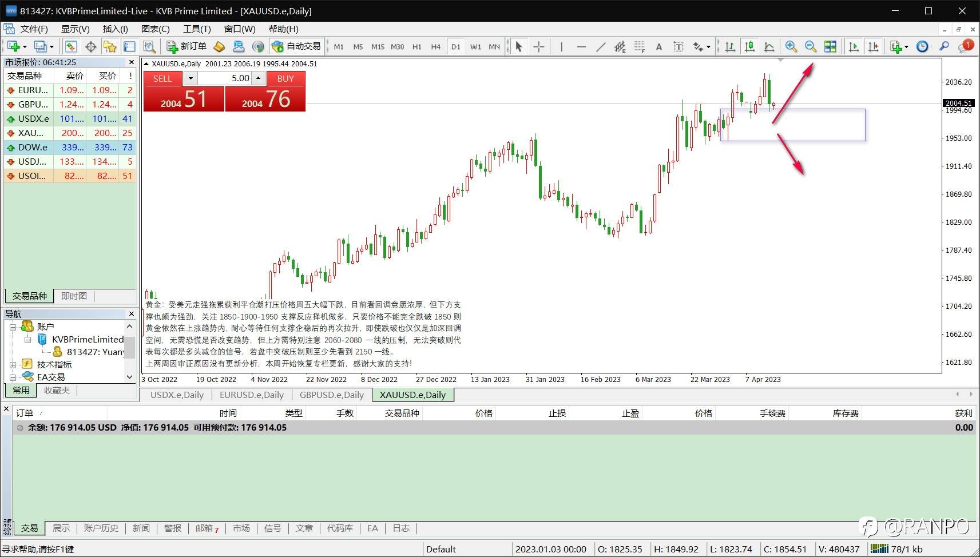Switch to H4 timeframe
980x557 pixels.
tap(436, 47)
